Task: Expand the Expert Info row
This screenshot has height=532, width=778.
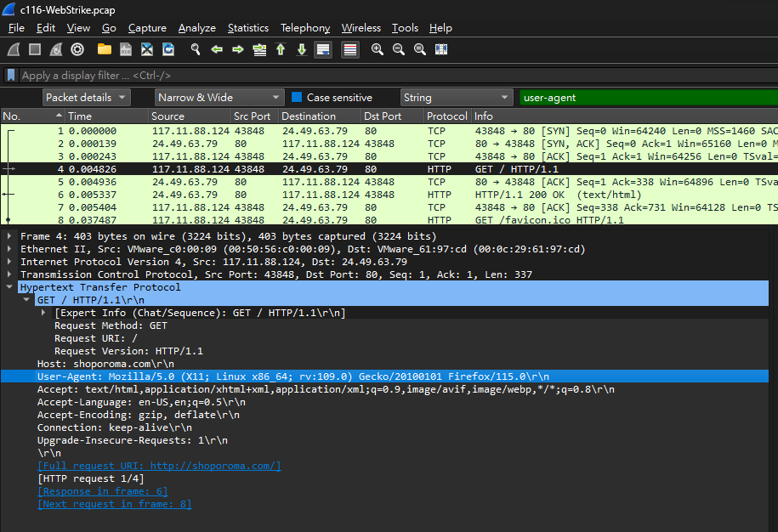Action: pos(43,313)
